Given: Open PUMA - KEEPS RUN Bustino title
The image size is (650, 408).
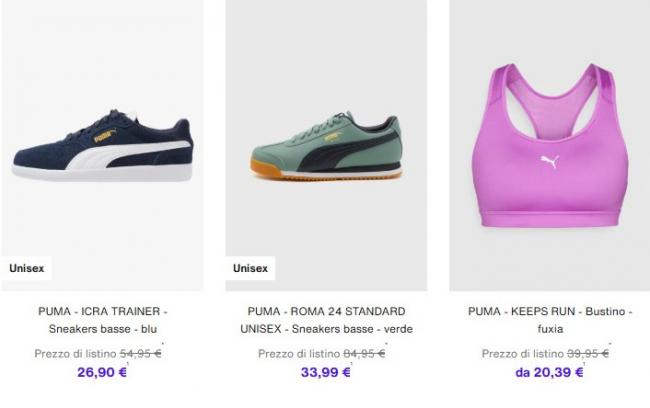Looking at the screenshot, I should (x=550, y=320).
